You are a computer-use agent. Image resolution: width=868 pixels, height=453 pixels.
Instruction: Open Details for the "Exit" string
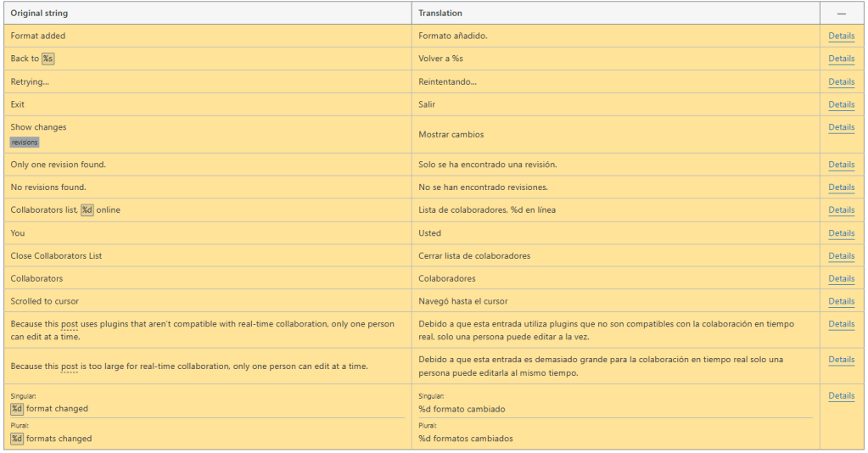(x=841, y=104)
